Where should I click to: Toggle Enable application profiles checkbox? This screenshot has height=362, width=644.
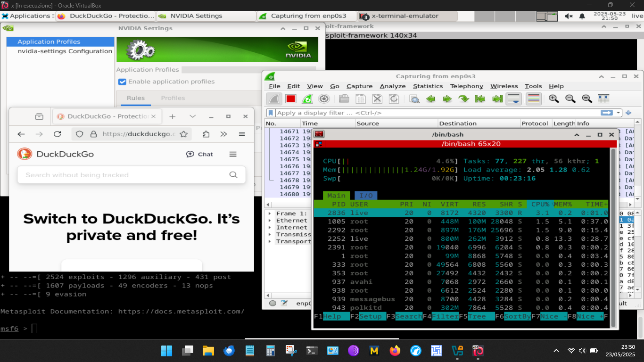click(x=122, y=82)
